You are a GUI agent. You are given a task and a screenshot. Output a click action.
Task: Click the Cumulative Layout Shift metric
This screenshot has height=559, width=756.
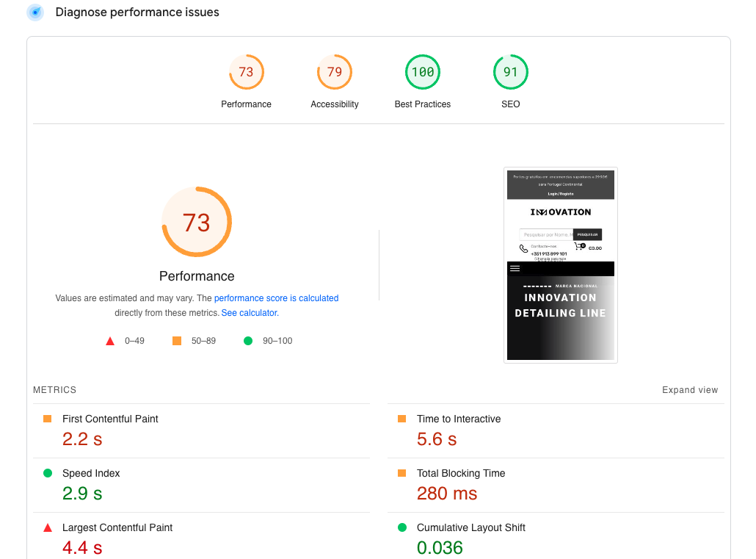pos(470,527)
